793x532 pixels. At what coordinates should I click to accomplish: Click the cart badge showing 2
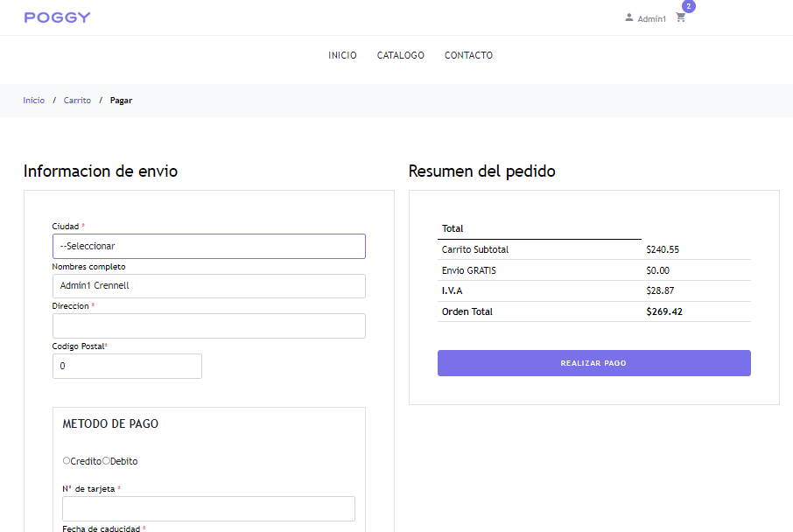click(x=688, y=7)
